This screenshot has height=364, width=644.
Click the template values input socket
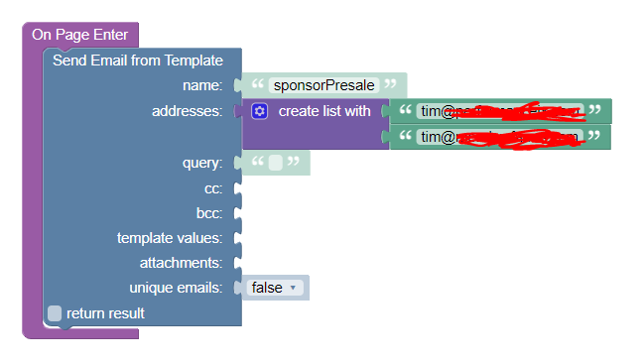click(238, 238)
